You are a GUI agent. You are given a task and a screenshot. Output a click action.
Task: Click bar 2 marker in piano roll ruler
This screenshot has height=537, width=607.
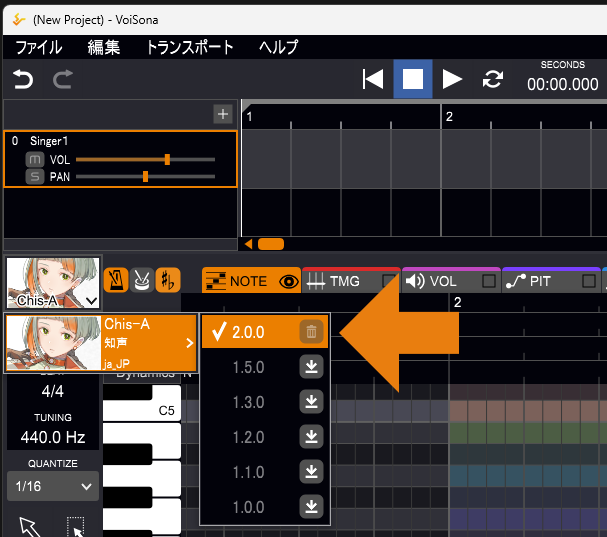click(x=458, y=302)
